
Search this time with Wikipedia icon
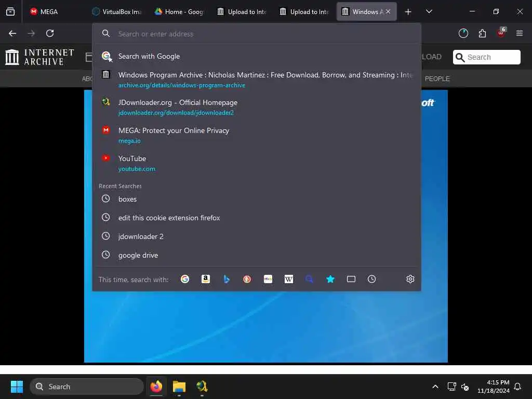(289, 279)
